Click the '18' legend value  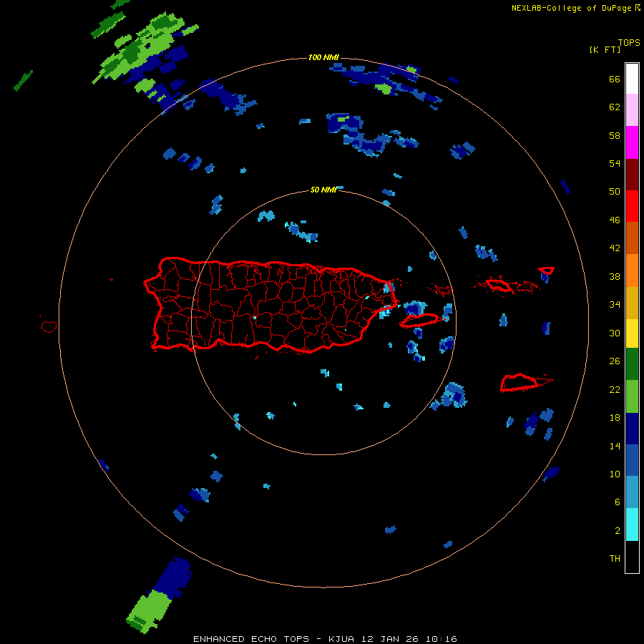615,418
